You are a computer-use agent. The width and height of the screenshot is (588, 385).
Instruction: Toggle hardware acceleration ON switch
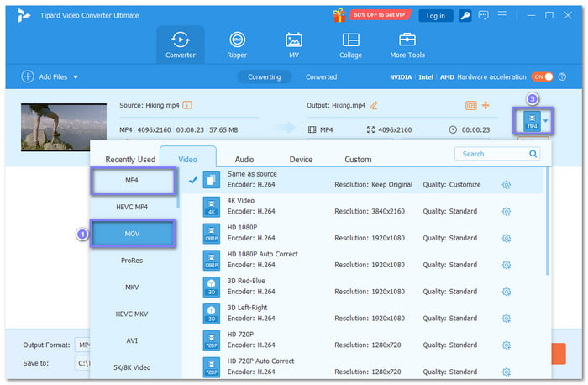pos(543,77)
